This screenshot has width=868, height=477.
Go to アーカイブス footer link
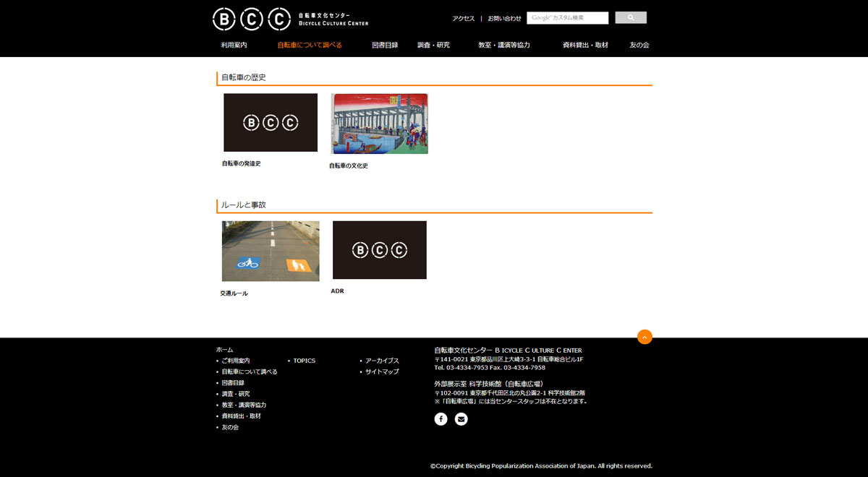pyautogui.click(x=382, y=361)
